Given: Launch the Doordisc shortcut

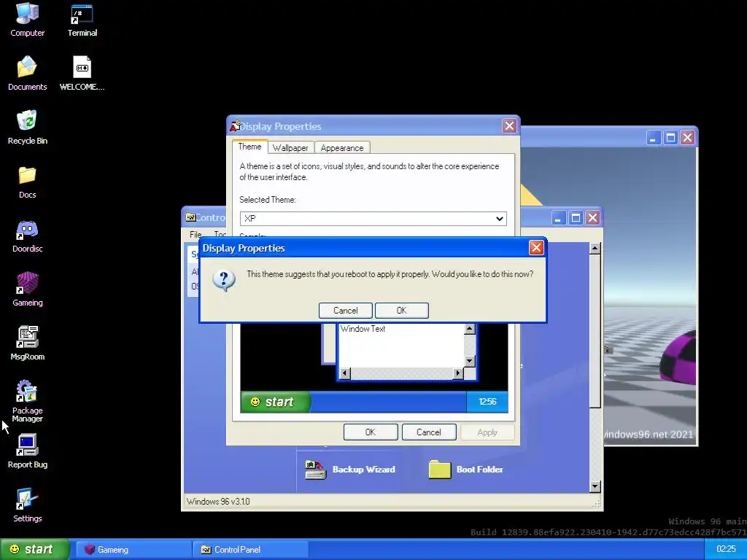Looking at the screenshot, I should [x=27, y=236].
